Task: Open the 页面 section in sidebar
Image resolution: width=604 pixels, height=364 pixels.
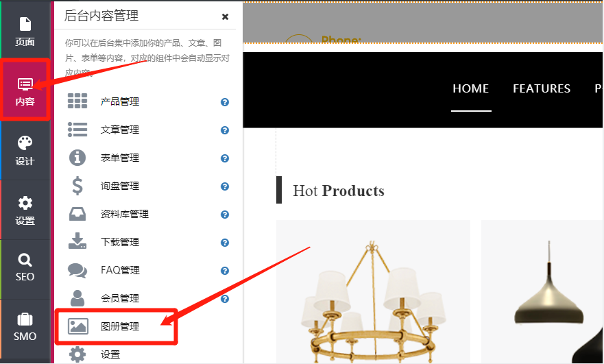Action: click(25, 31)
